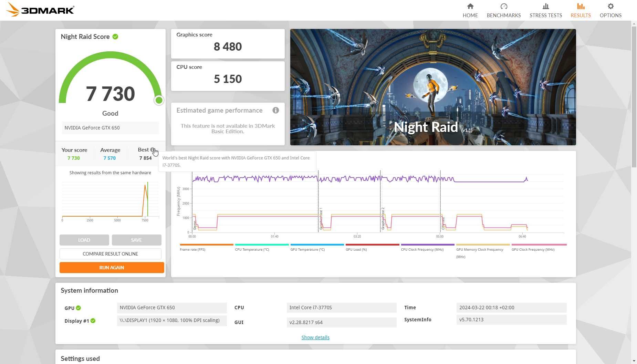
Task: Click the RUN AGAIN button
Action: 112,268
